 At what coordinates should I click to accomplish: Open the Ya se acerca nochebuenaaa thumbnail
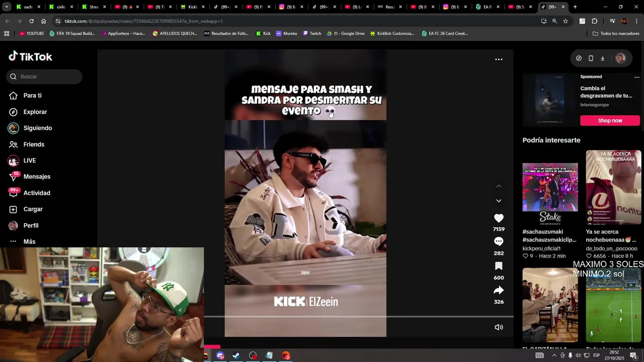pyautogui.click(x=613, y=187)
